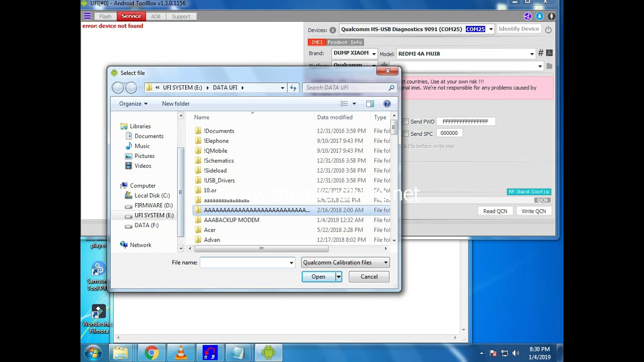
Task: Open the view options dropdown arrow
Action: (x=354, y=104)
